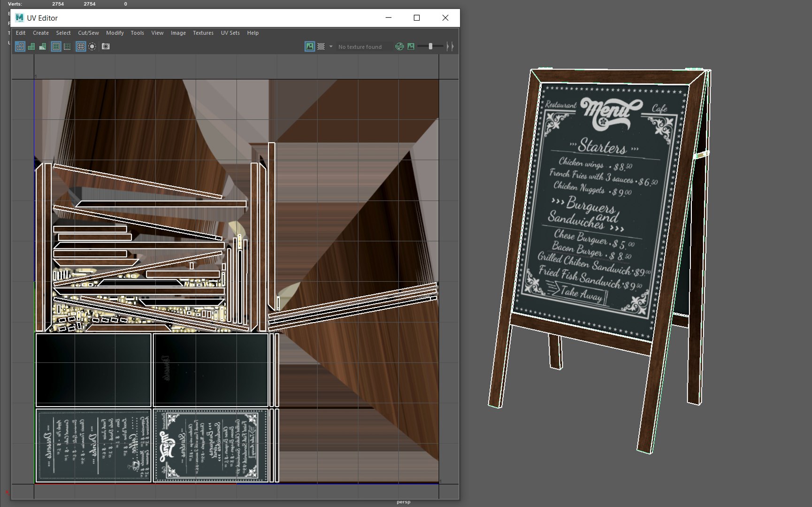
Task: Close the UV Editor window
Action: click(445, 18)
